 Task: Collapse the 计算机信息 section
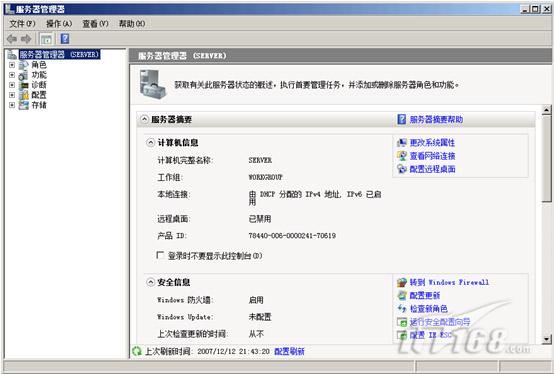tap(151, 143)
